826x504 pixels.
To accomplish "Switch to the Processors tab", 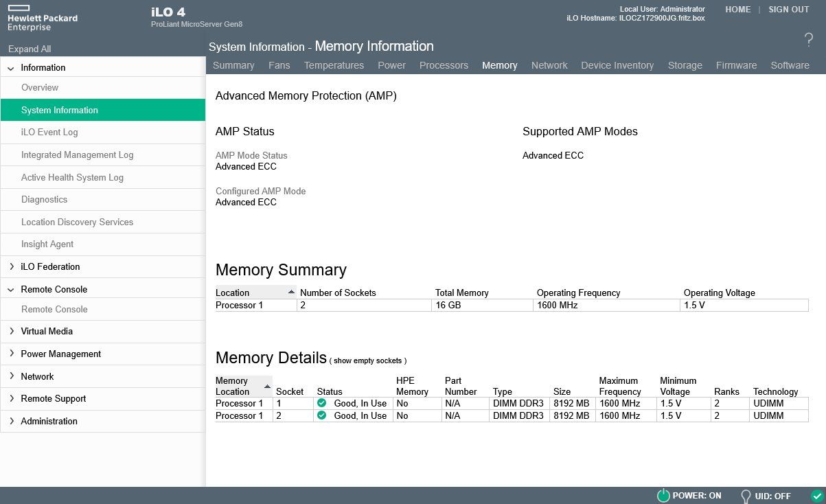I will [x=444, y=65].
